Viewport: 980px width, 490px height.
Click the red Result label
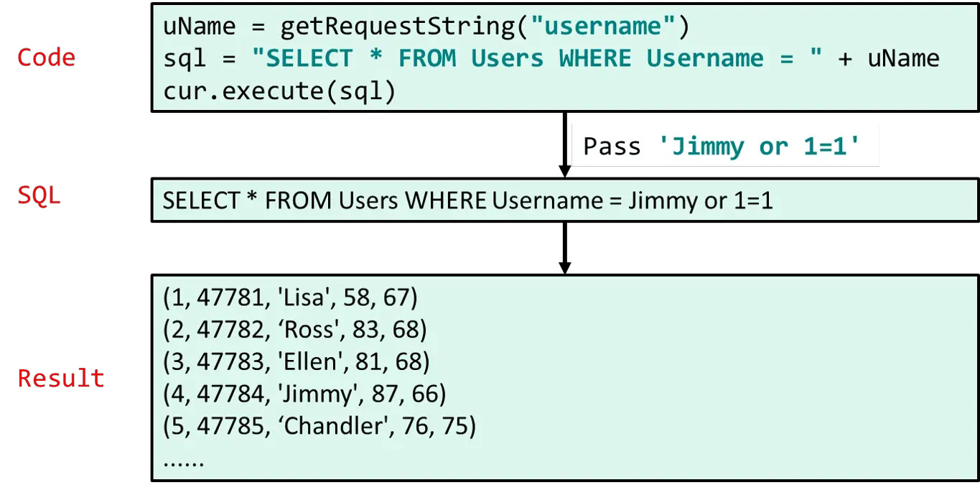click(x=60, y=378)
